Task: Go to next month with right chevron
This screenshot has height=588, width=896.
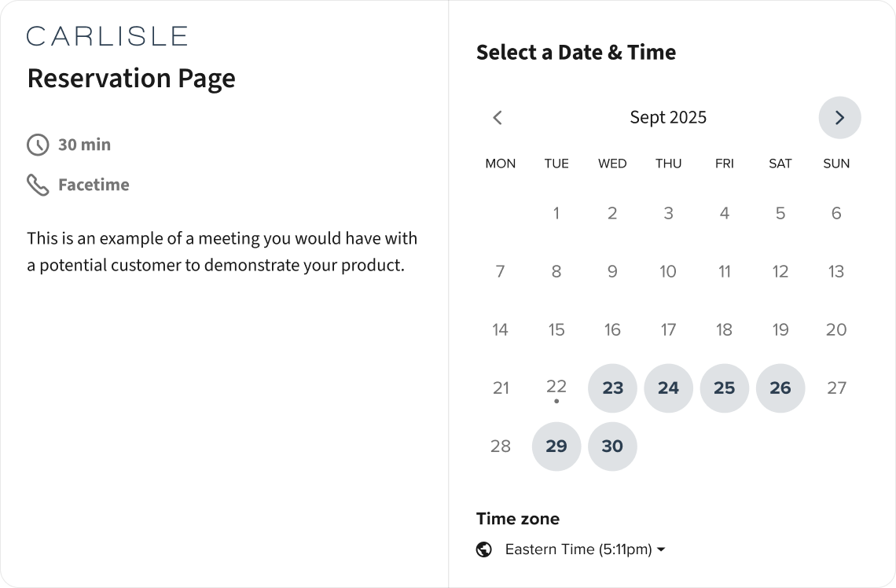Action: (839, 118)
